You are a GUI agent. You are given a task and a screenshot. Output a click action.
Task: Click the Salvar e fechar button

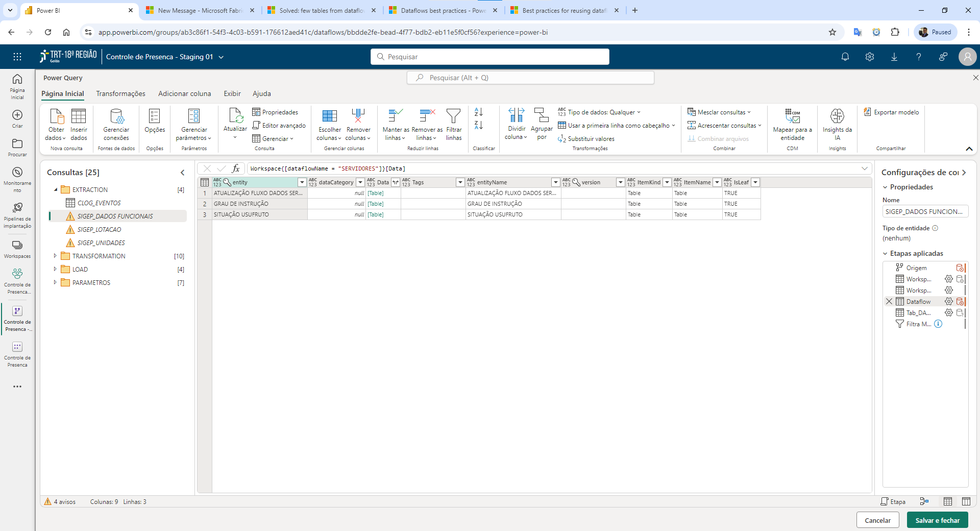(937, 520)
